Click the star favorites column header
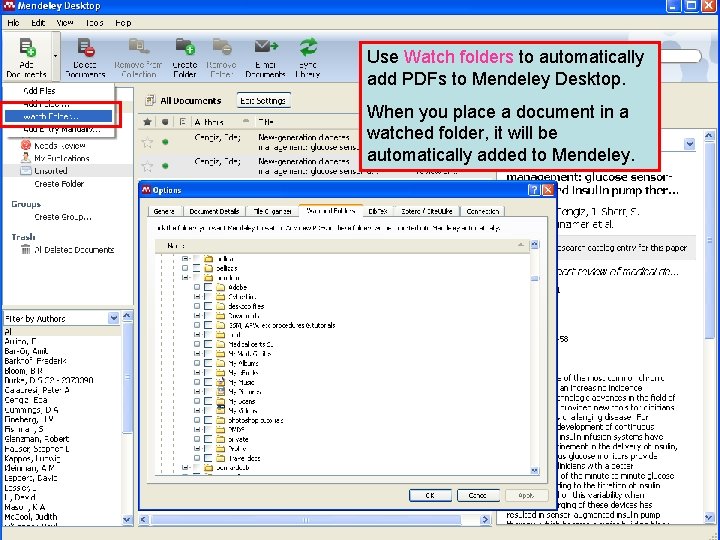 pos(147,122)
